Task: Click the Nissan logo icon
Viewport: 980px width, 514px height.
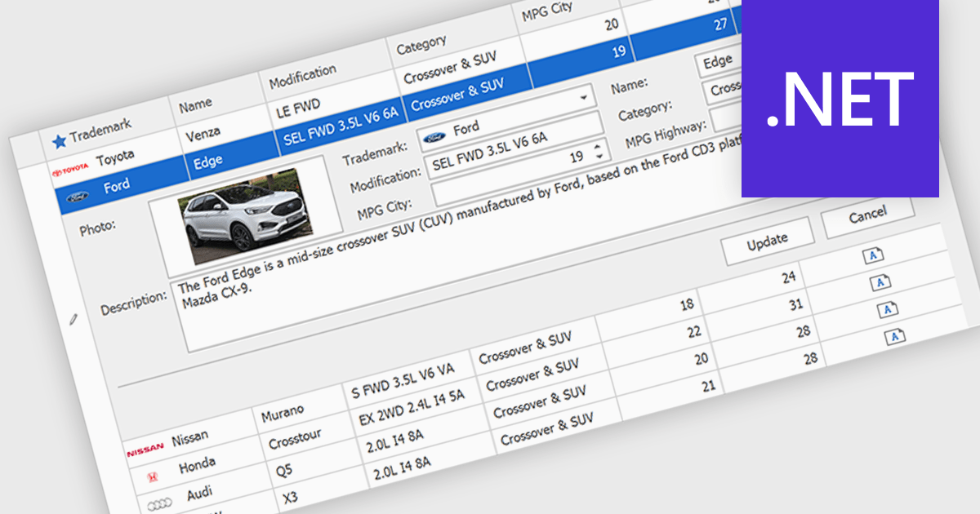Action: coord(145,450)
